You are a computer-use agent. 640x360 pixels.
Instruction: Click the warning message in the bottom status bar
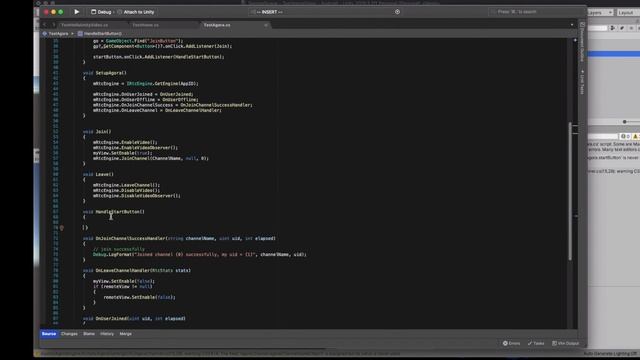(220, 353)
